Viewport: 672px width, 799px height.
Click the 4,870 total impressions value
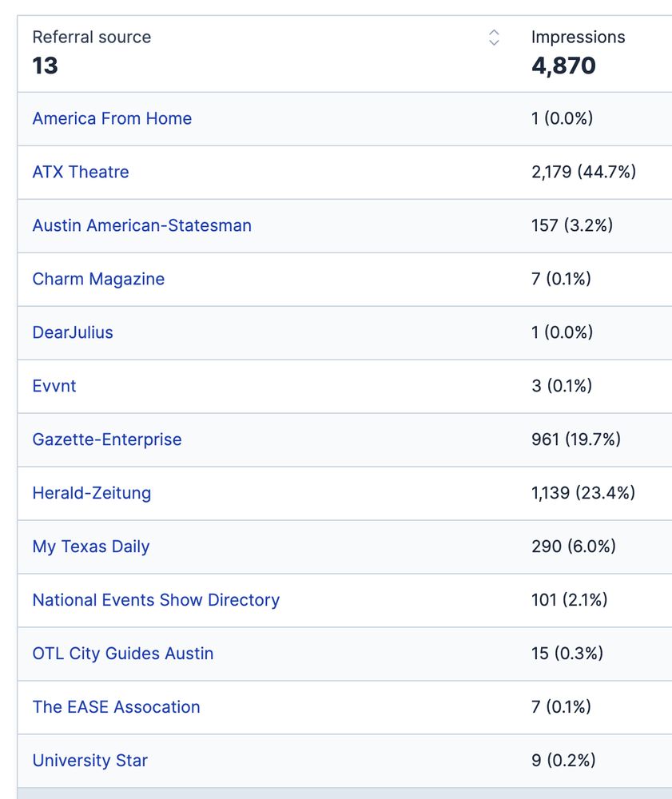point(563,66)
